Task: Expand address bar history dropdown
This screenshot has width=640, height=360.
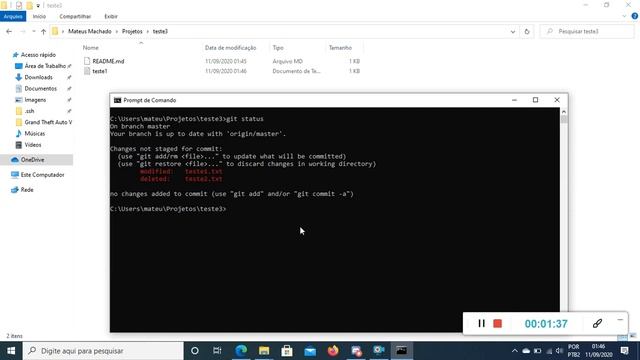Action: 513,31
